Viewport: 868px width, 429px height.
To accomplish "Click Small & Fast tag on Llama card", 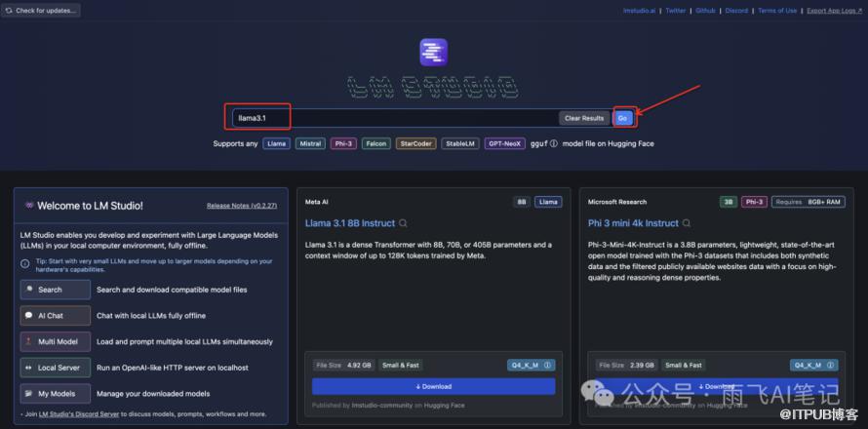I will (402, 366).
